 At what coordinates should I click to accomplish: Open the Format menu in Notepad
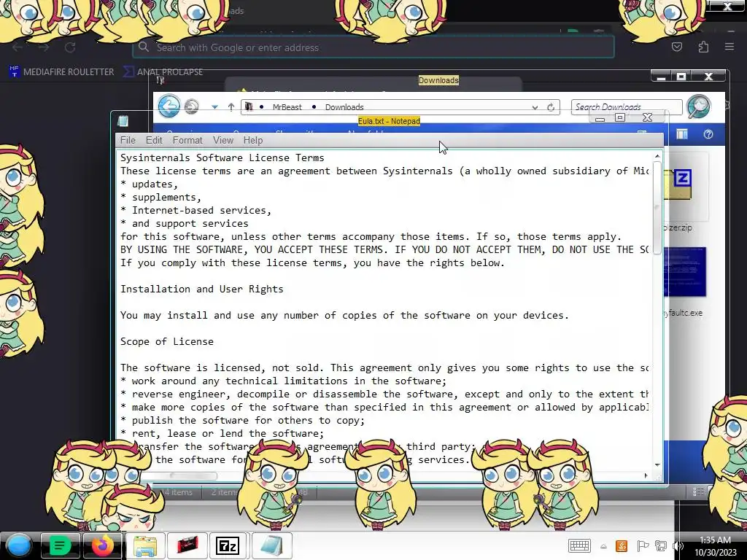point(187,140)
